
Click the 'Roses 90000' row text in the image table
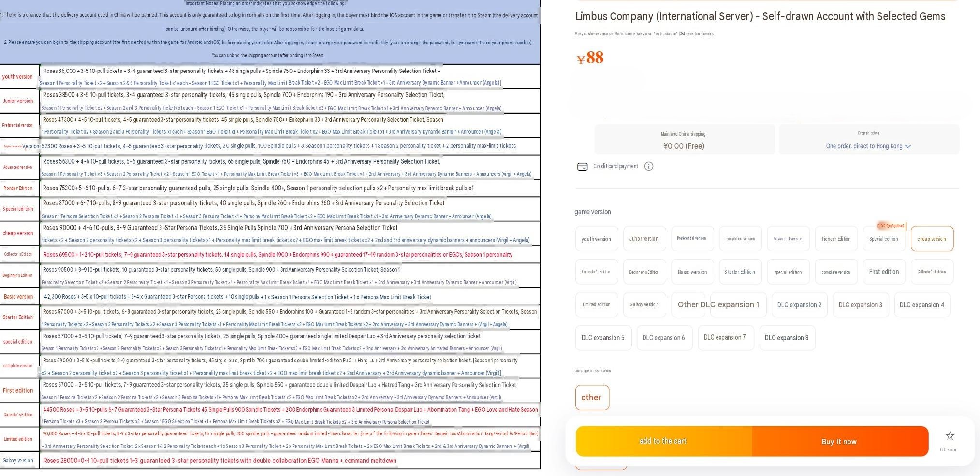pyautogui.click(x=220, y=228)
